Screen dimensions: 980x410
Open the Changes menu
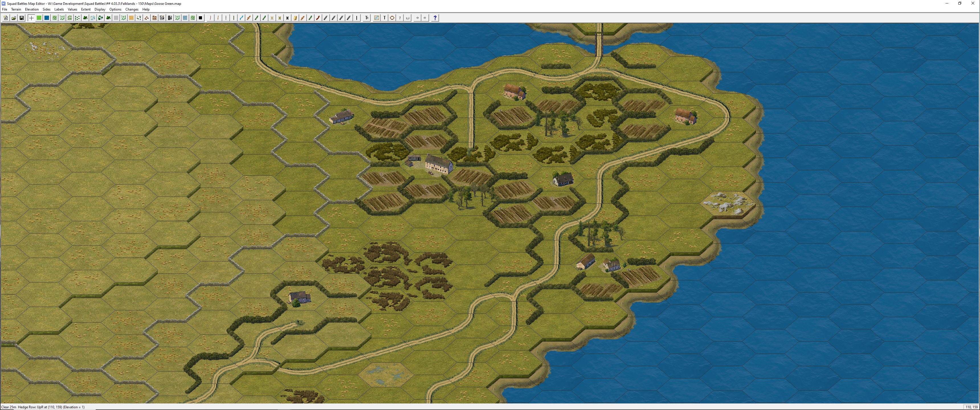click(132, 9)
